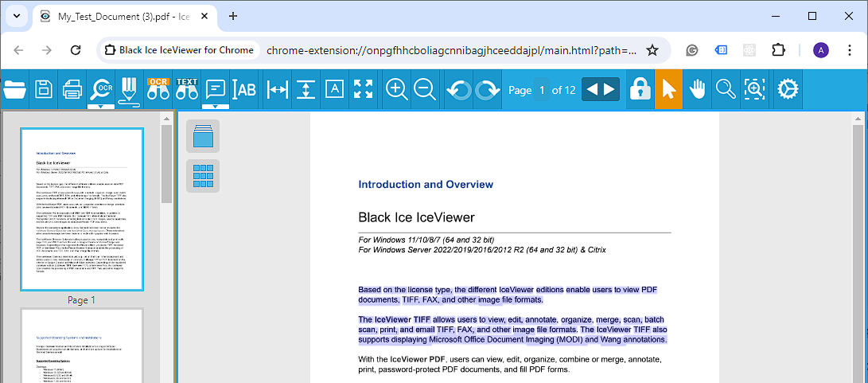Rotate the page clockwise

487,89
